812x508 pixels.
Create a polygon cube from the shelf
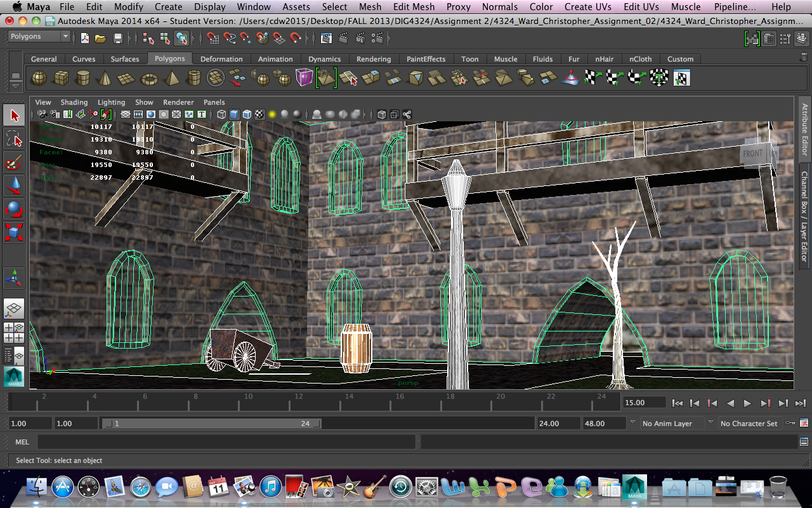tap(61, 78)
